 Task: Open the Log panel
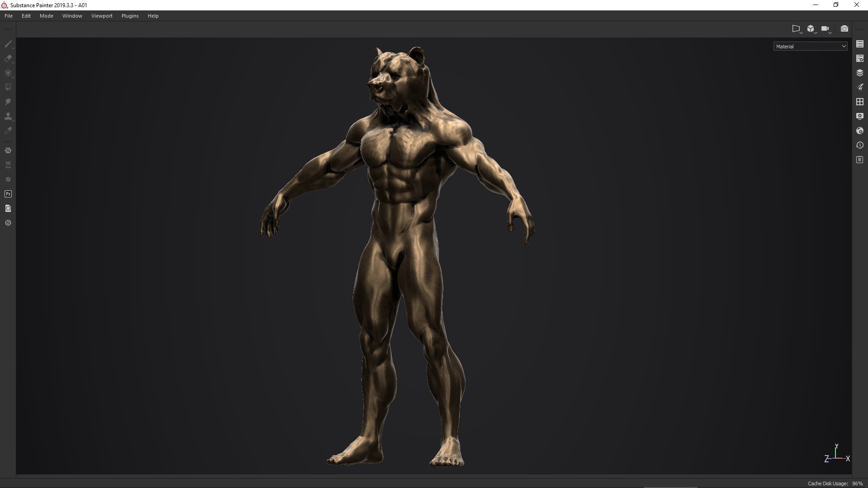pyautogui.click(x=860, y=160)
